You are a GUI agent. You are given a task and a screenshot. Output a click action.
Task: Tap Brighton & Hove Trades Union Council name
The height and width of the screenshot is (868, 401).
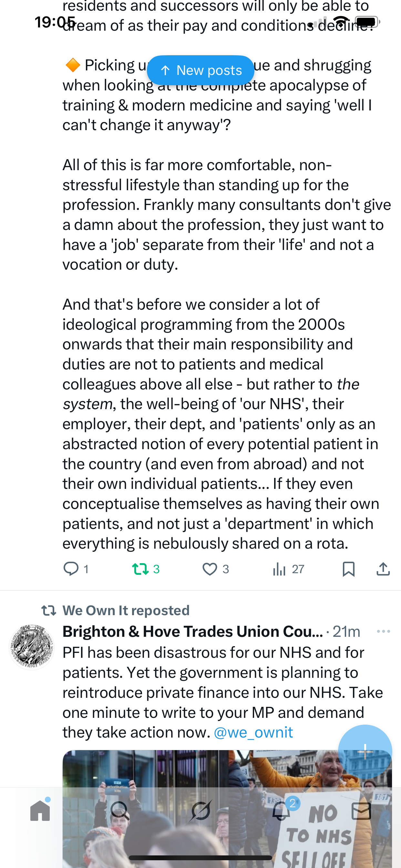click(192, 631)
